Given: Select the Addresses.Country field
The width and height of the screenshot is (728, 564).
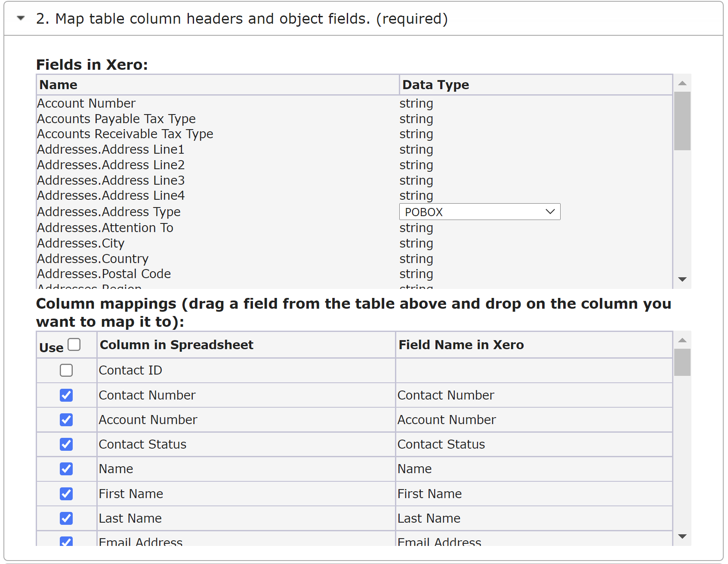Looking at the screenshot, I should (x=93, y=259).
